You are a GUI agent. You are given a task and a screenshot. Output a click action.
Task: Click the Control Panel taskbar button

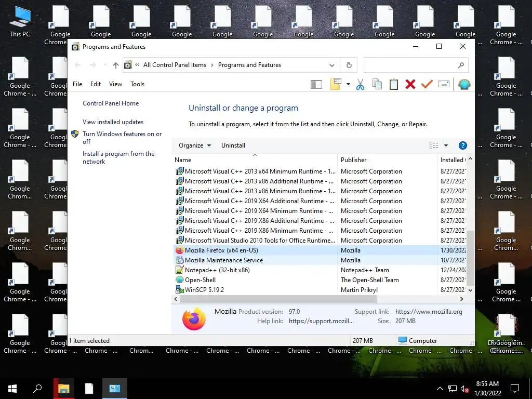[x=115, y=389]
